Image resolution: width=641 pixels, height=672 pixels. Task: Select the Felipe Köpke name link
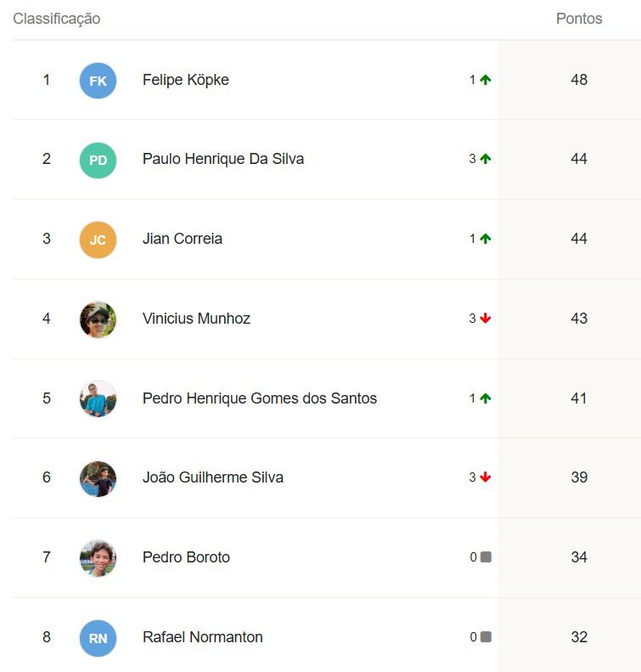[185, 80]
